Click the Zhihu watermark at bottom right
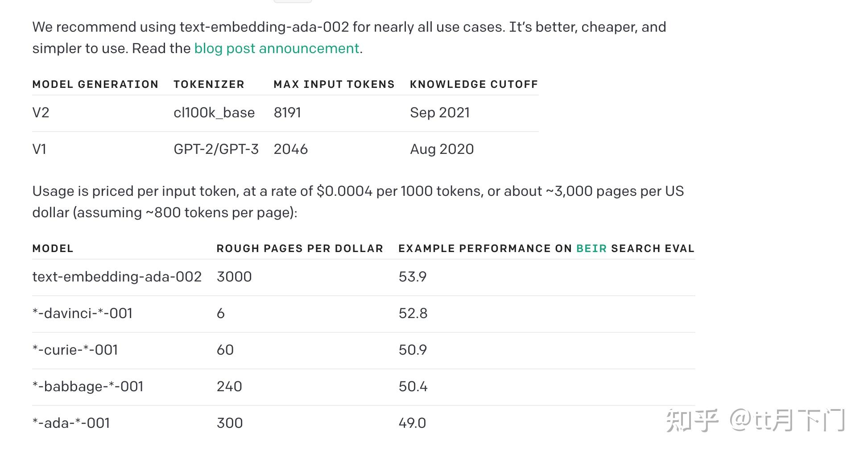The image size is (868, 455). coord(755,420)
